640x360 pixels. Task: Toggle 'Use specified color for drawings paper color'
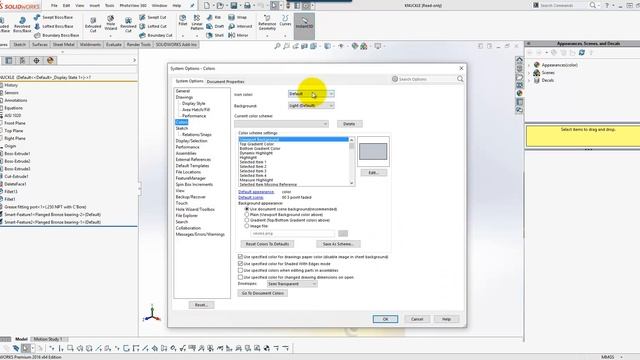point(240,257)
